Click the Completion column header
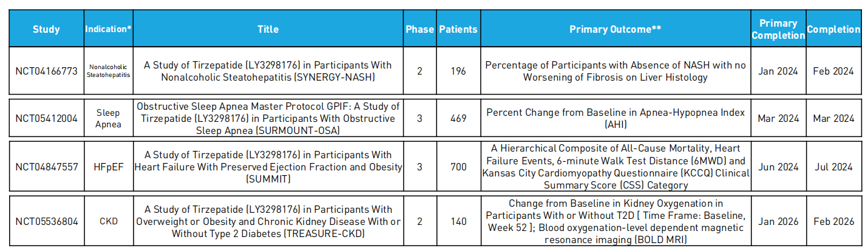This screenshot has height=251, width=868. pos(833,29)
